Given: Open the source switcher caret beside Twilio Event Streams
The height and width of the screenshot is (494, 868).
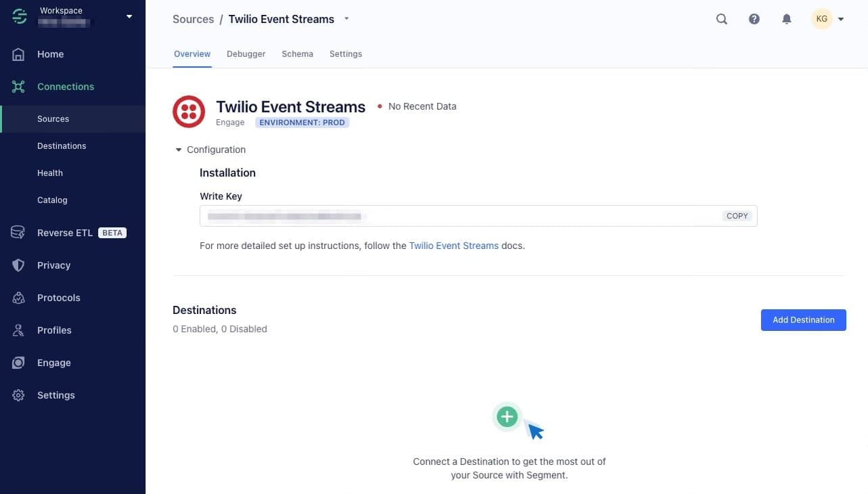Looking at the screenshot, I should click(x=346, y=19).
